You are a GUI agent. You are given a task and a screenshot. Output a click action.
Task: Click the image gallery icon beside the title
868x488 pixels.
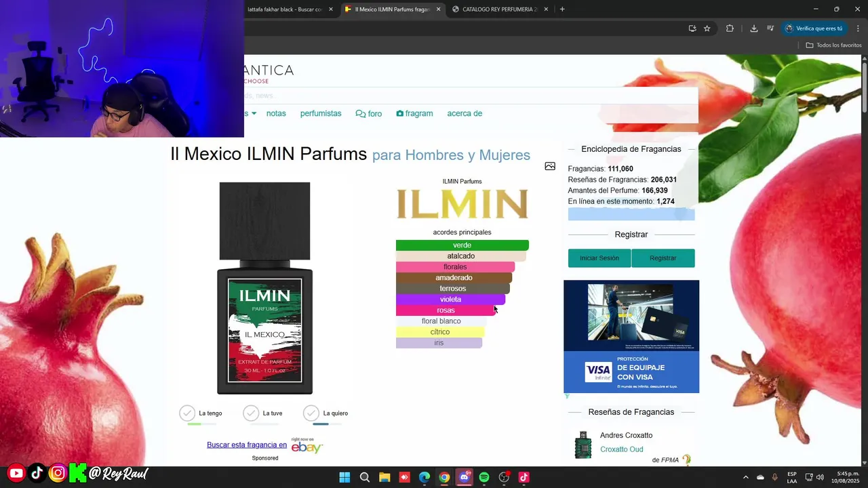(550, 166)
